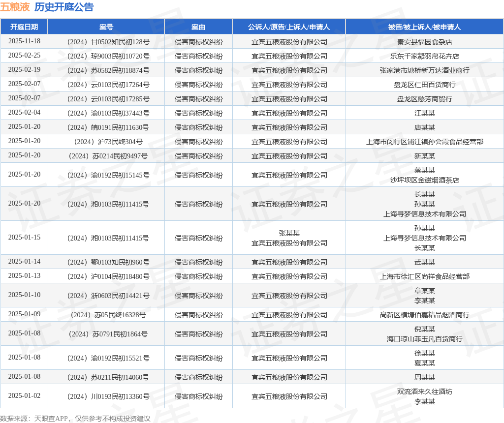
Task: Click the 公诉人/原告/上诉人/申请人 header
Action: pyautogui.click(x=288, y=27)
